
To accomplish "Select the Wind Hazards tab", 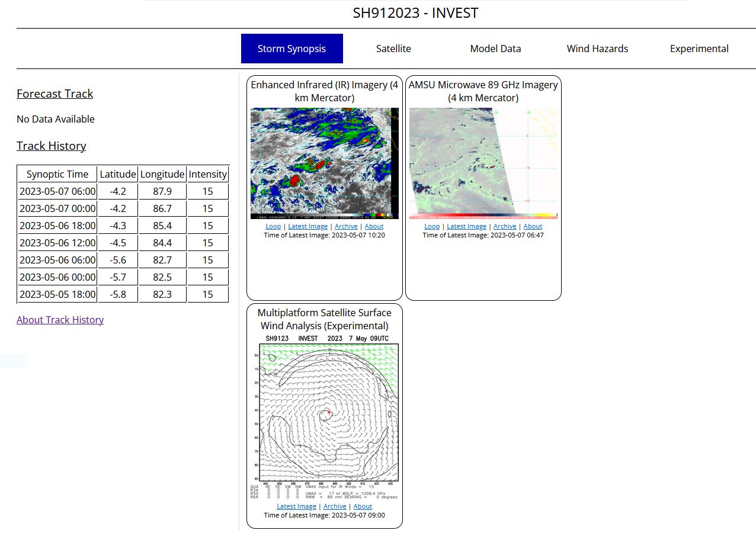I will click(x=597, y=49).
